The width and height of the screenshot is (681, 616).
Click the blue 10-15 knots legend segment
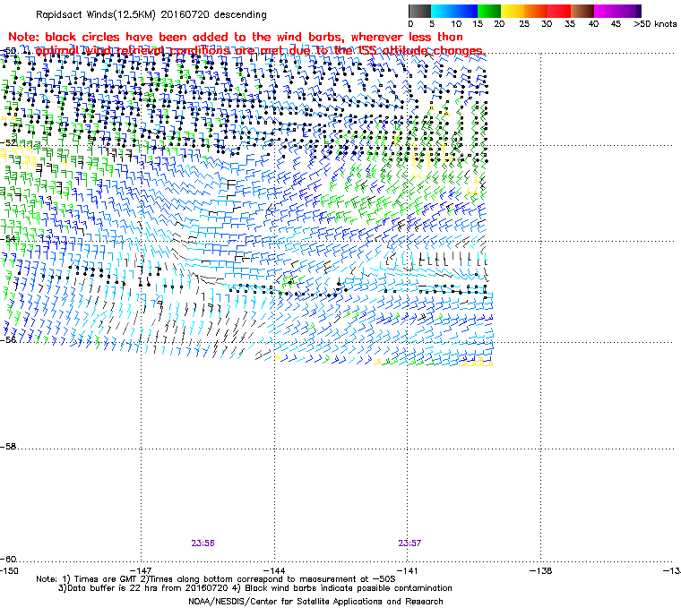coord(466,11)
